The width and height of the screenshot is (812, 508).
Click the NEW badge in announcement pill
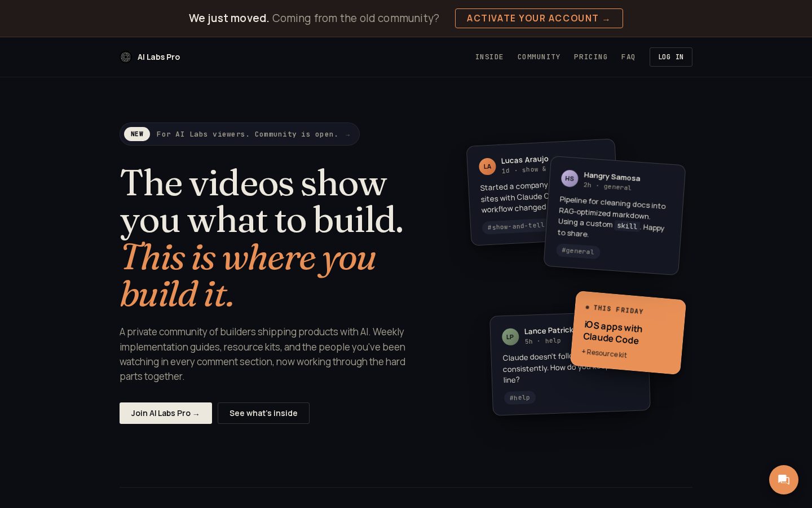pos(137,134)
